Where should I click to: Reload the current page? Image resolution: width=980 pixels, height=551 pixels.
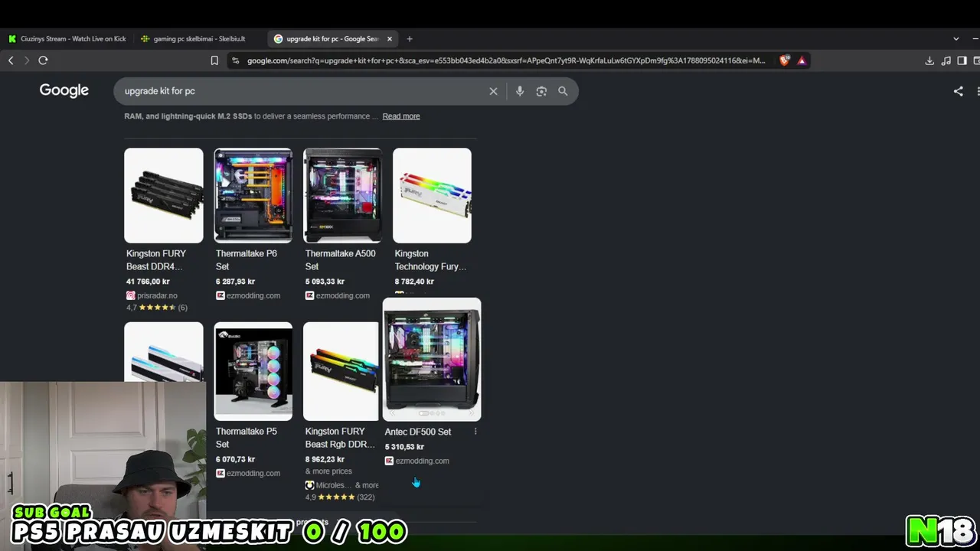pos(43,60)
